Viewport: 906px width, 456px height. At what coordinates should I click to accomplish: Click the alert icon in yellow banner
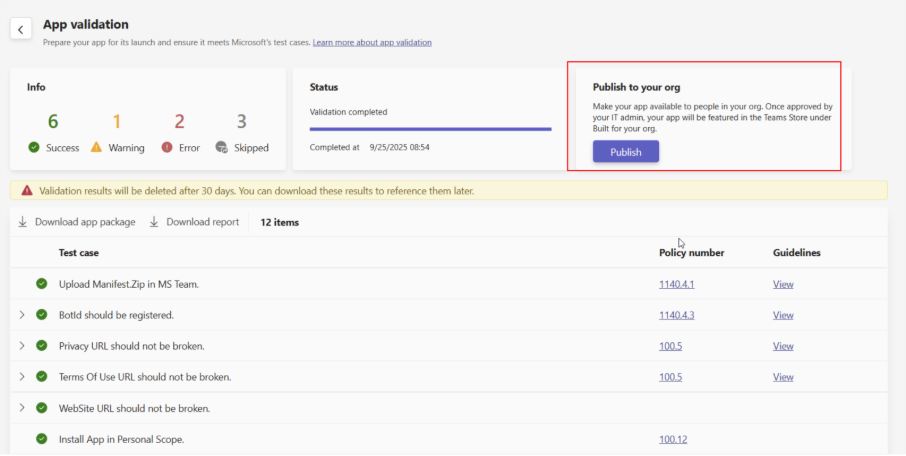click(x=27, y=190)
